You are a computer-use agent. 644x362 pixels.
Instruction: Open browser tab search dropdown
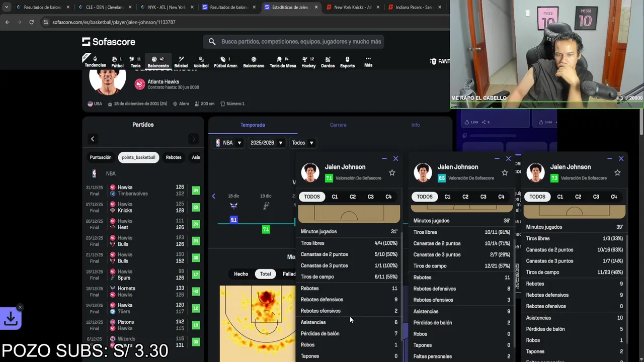[7, 8]
